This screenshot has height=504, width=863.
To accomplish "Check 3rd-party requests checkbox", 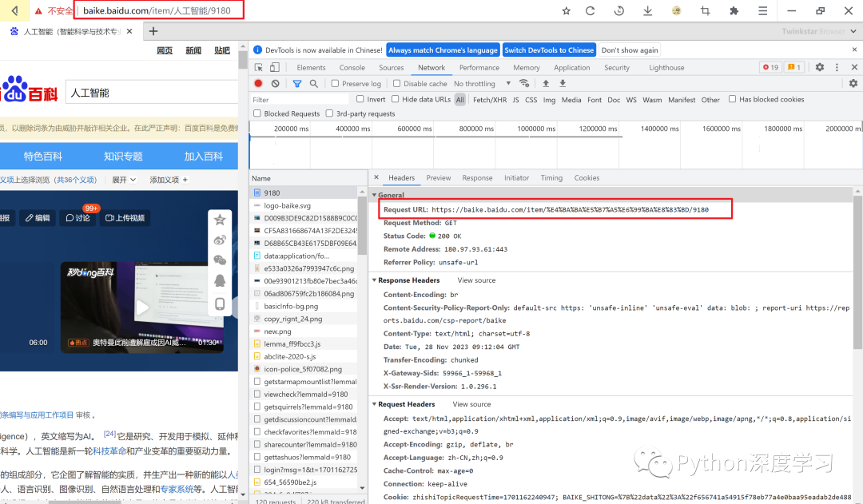I will [x=329, y=113].
